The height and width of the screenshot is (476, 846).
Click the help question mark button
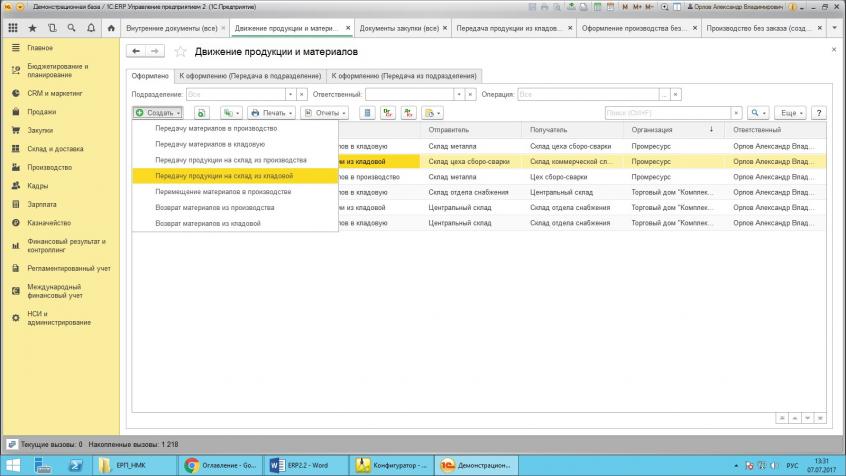point(819,113)
